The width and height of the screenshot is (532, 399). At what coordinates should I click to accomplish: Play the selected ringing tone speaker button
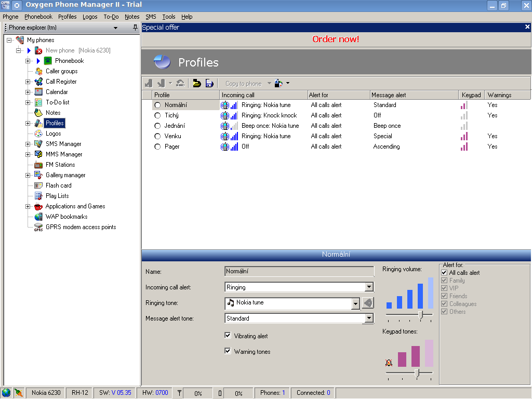(x=368, y=303)
